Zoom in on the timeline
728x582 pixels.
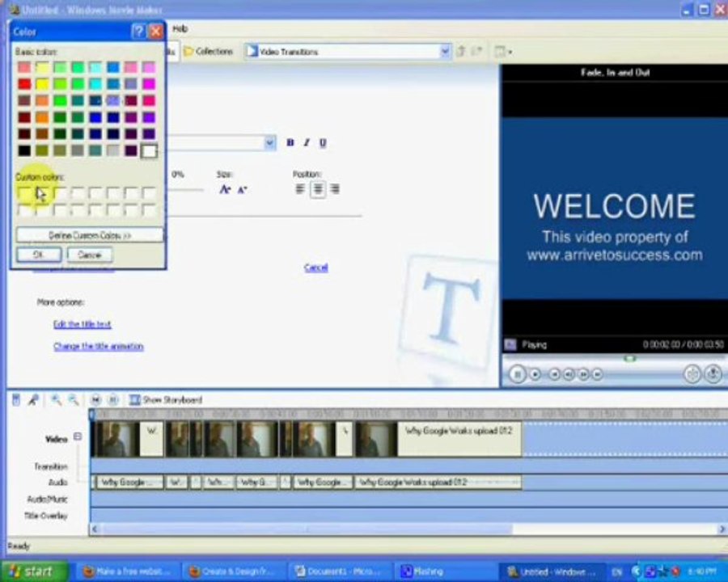click(56, 399)
